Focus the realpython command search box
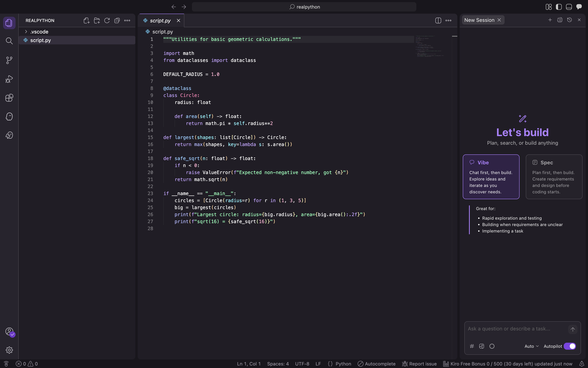The image size is (588, 368). coord(304,7)
